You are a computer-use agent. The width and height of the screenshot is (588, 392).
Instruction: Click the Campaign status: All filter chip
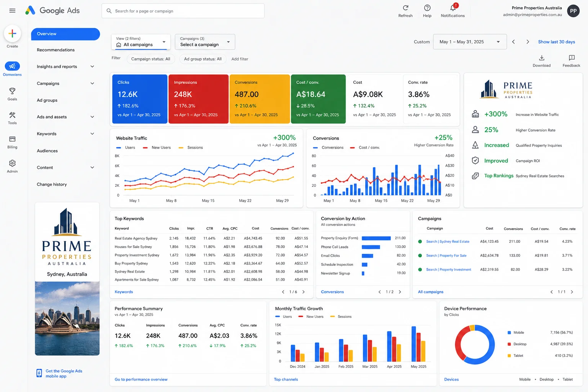click(x=150, y=59)
